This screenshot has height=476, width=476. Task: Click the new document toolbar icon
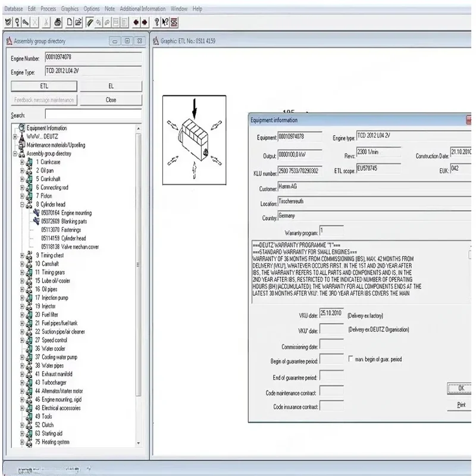tap(70, 22)
